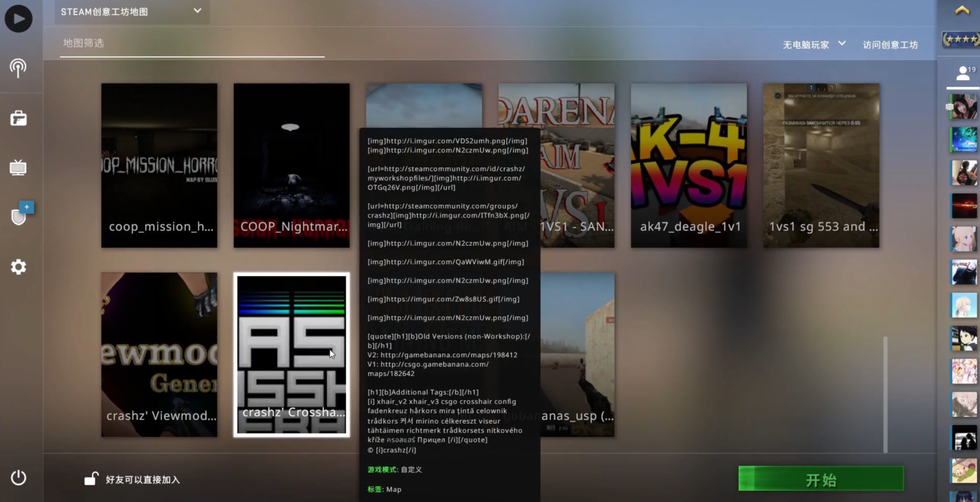The width and height of the screenshot is (980, 502).
Task: Open the broadcast antenna icon
Action: click(x=18, y=68)
